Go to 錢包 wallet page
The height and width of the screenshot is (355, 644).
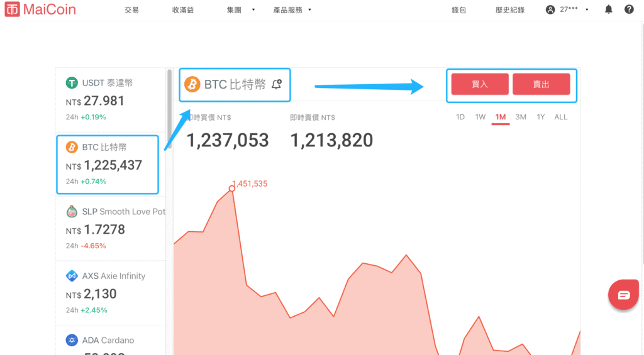[x=458, y=10]
